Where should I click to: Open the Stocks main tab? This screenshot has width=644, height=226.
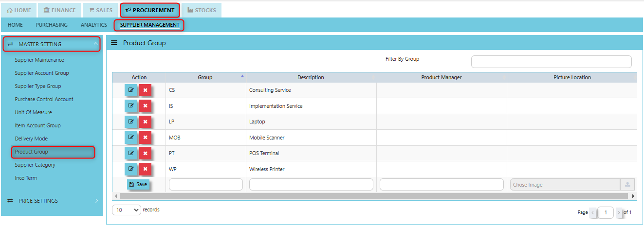coord(202,10)
